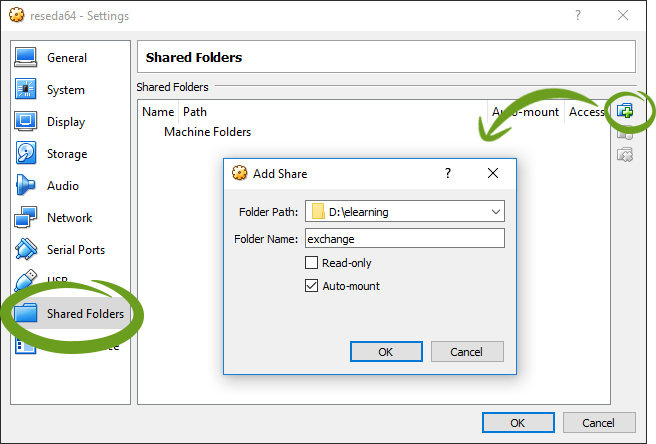Click the Folder Name input field
Viewport: 656px width, 444px height.
pos(404,239)
